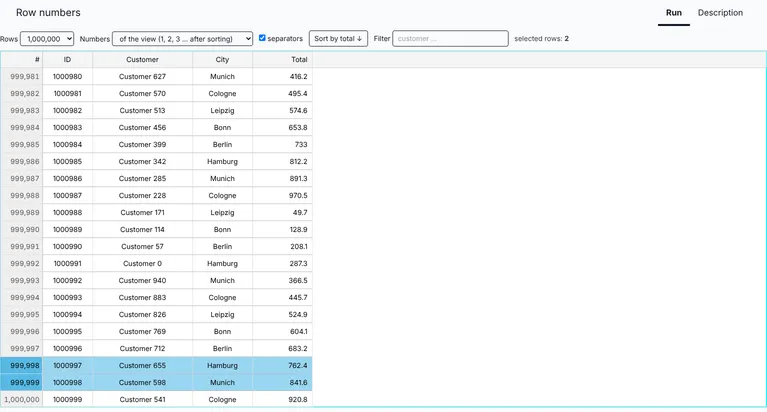Click the Bonn cell for Customer 769

[223, 332]
